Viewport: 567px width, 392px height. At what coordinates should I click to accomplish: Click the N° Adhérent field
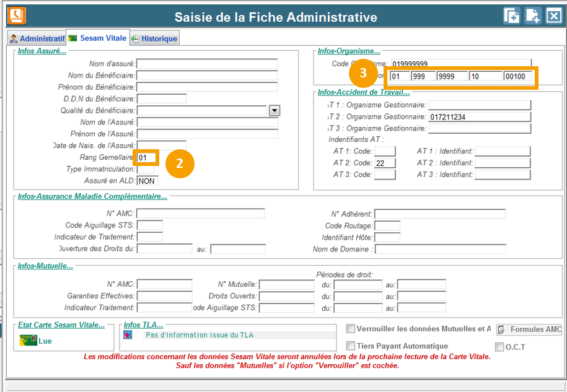pyautogui.click(x=440, y=214)
